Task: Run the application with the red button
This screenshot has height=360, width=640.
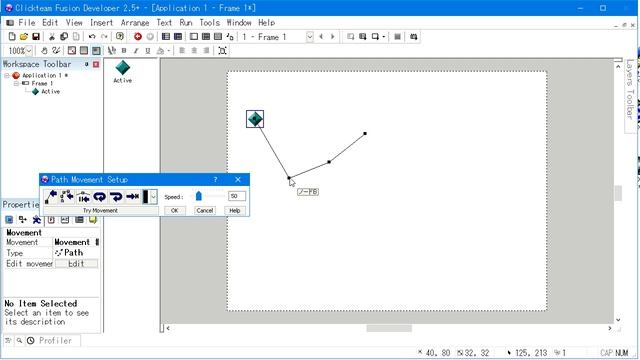Action: [138, 37]
